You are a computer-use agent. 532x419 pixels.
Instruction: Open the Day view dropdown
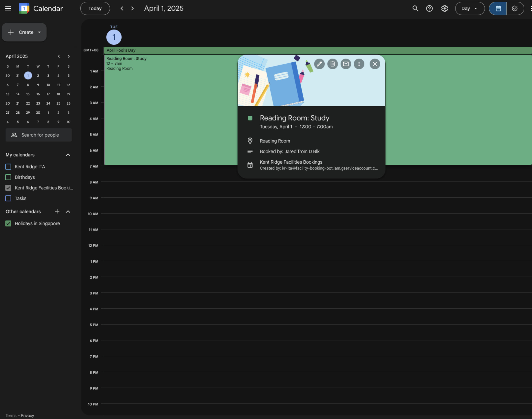(x=469, y=8)
